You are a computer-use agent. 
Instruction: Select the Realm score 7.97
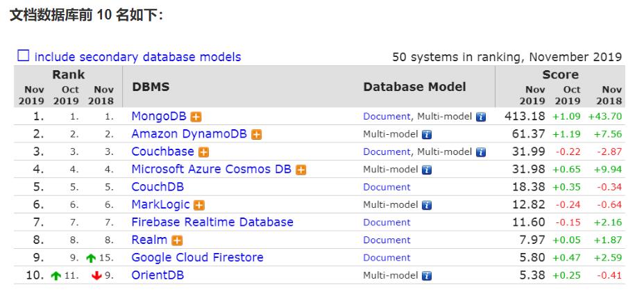pos(532,240)
